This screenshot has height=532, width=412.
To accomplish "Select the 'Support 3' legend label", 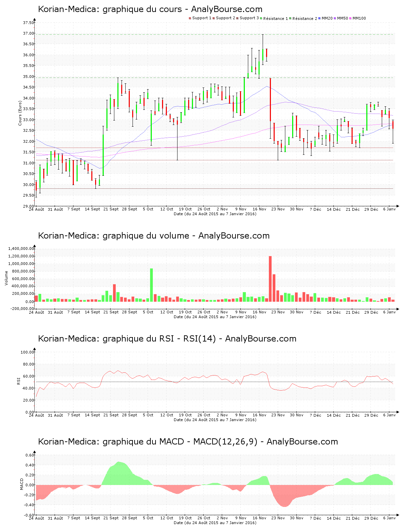I will tap(249, 18).
